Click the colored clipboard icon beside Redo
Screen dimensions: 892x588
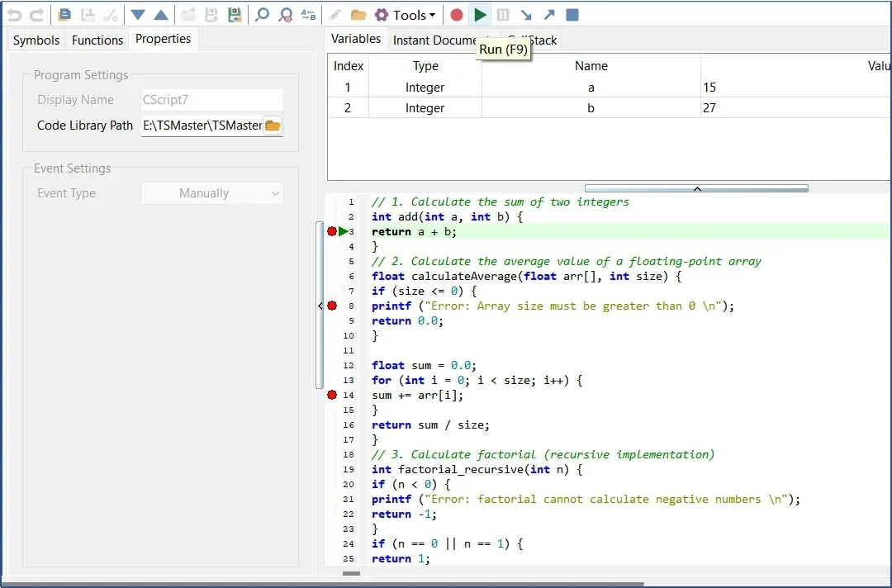[64, 16]
